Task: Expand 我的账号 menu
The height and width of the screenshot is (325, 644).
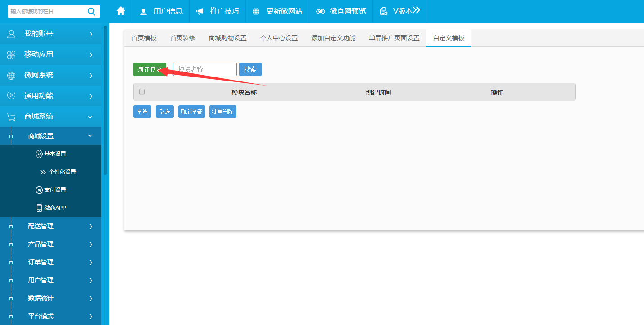Action: click(50, 34)
